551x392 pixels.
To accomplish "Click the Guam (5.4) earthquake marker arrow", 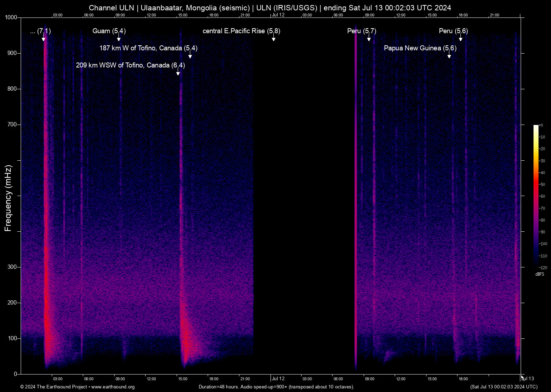I will (x=119, y=37).
